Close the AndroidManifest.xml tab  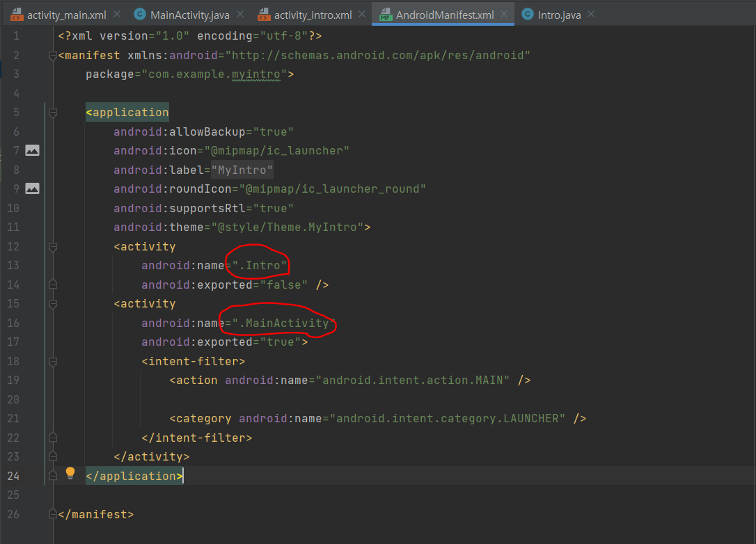503,15
